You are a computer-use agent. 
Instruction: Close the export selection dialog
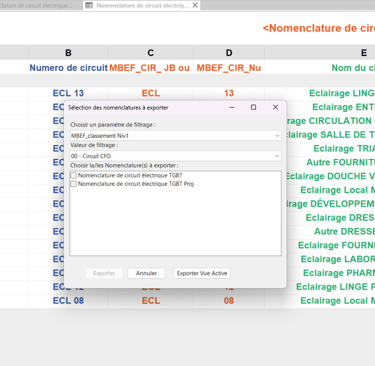[x=275, y=107]
